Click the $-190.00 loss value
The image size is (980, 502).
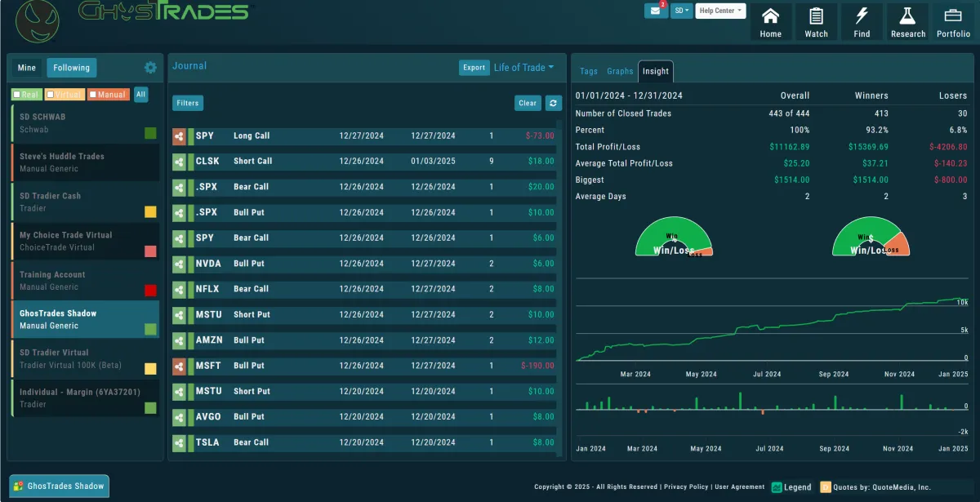pyautogui.click(x=537, y=366)
